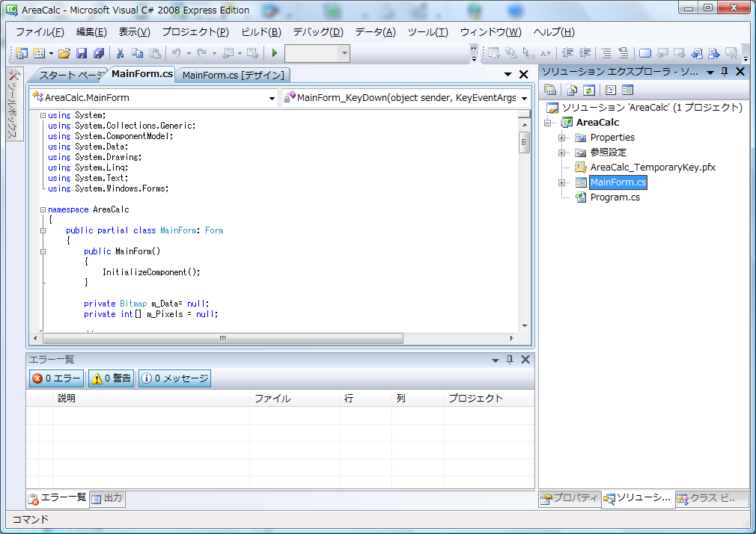Toggle the 0 エラー filter button

56,378
